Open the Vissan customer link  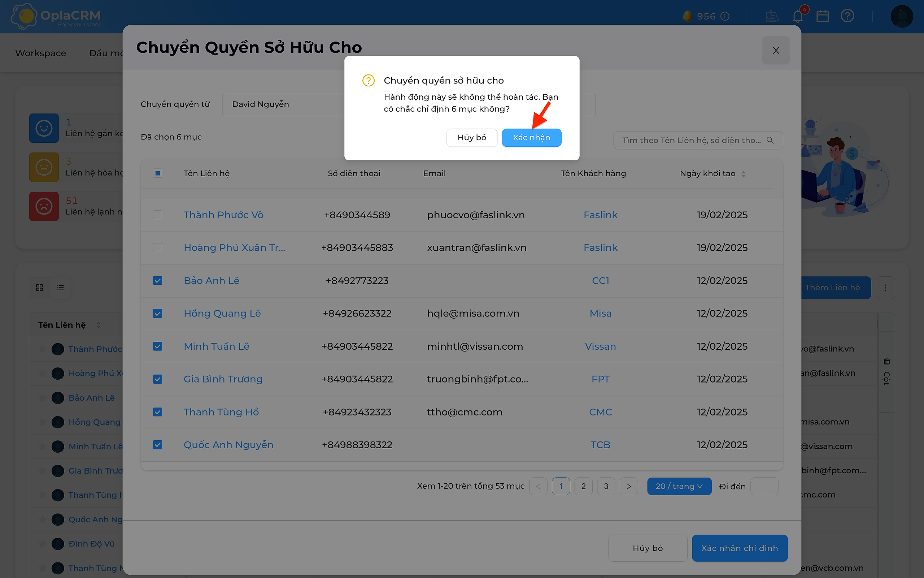601,346
